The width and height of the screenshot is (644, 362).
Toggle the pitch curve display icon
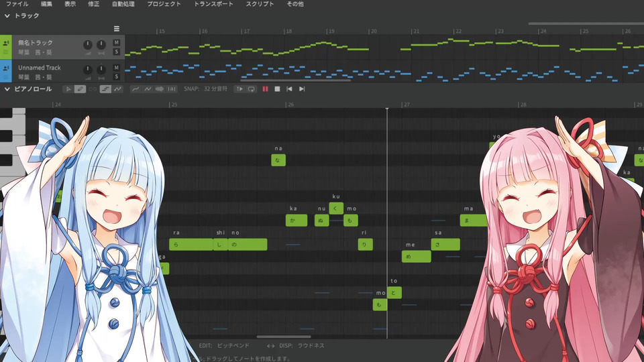[118, 89]
